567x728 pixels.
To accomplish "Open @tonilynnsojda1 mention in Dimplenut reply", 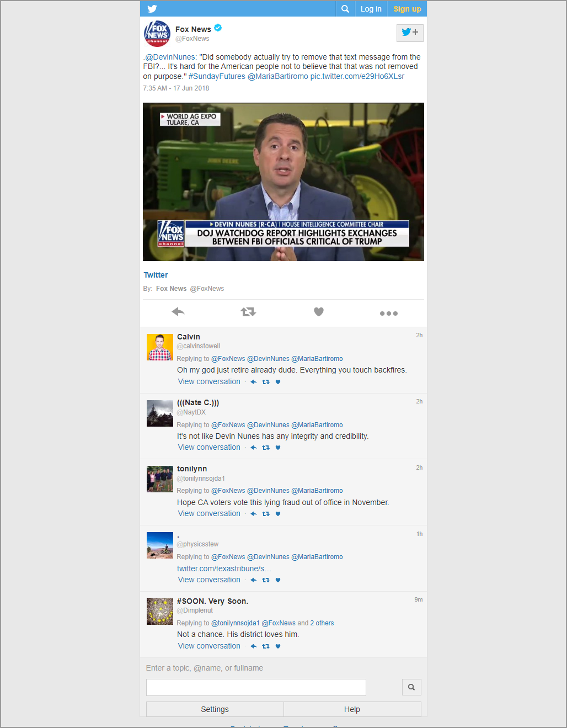I will coord(236,623).
